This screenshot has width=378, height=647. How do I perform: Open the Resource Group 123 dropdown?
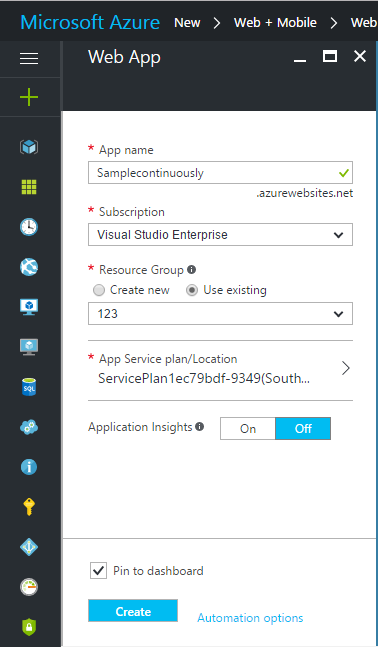coord(220,314)
